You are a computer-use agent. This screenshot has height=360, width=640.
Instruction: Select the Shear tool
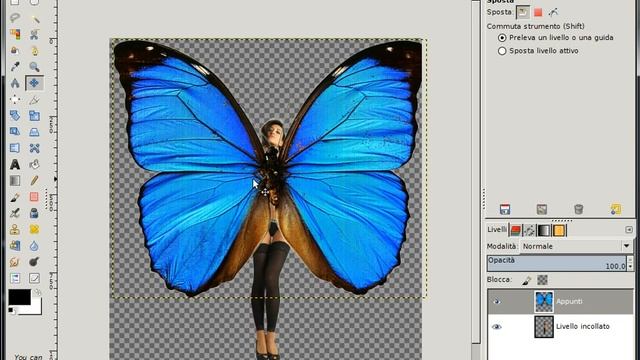(x=15, y=131)
